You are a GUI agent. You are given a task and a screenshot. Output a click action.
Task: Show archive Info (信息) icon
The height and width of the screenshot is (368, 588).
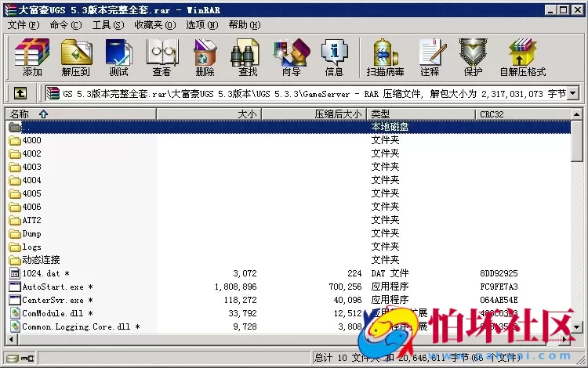(334, 57)
